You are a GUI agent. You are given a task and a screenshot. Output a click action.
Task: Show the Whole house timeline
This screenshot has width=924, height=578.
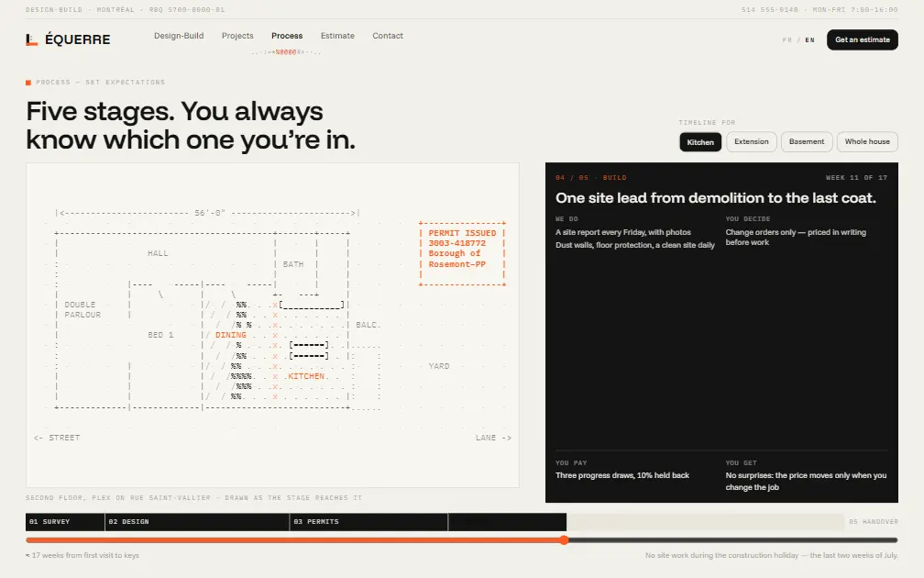coord(867,141)
